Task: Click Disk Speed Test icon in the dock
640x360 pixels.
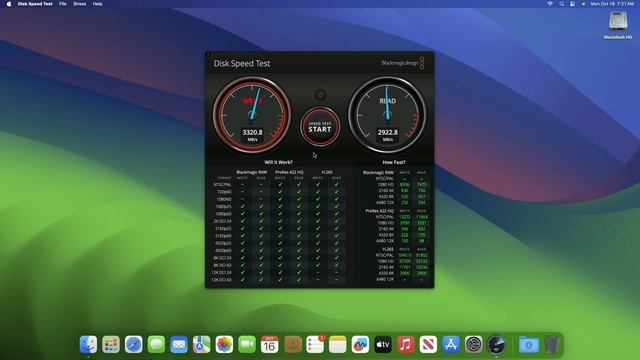Action: point(496,344)
